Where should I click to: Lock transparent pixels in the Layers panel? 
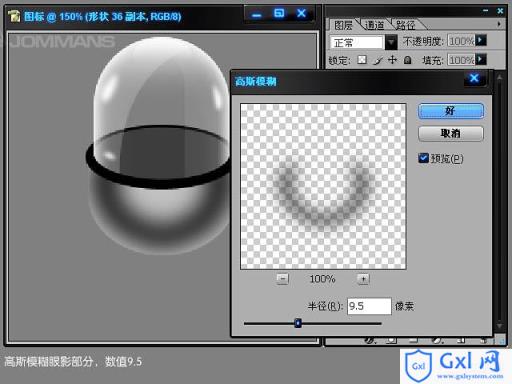point(362,60)
